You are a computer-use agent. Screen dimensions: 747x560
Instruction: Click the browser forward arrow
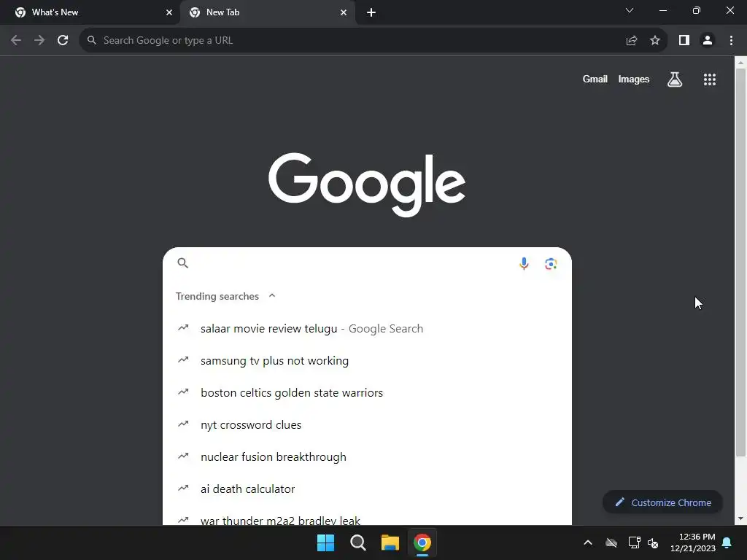39,41
